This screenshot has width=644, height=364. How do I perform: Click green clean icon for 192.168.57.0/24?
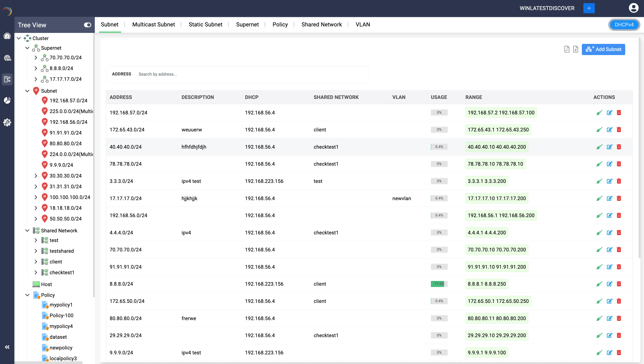click(599, 113)
